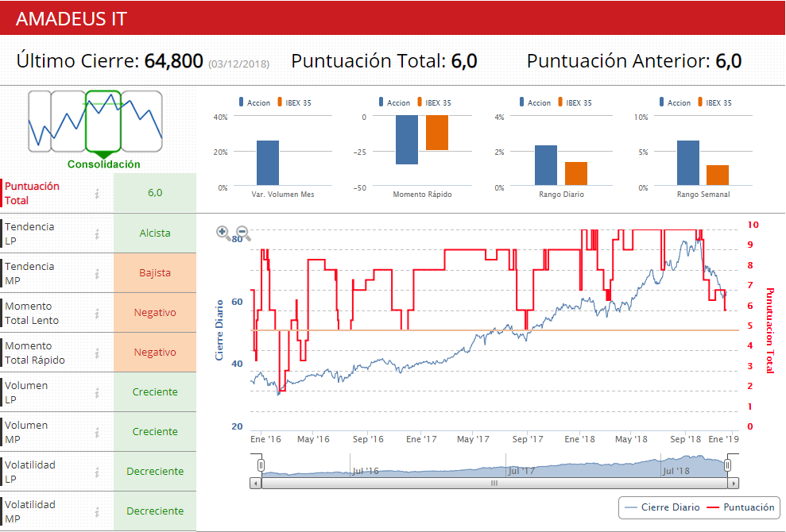Open info icon for Volatilidad MP
The height and width of the screenshot is (532, 786).
click(97, 511)
